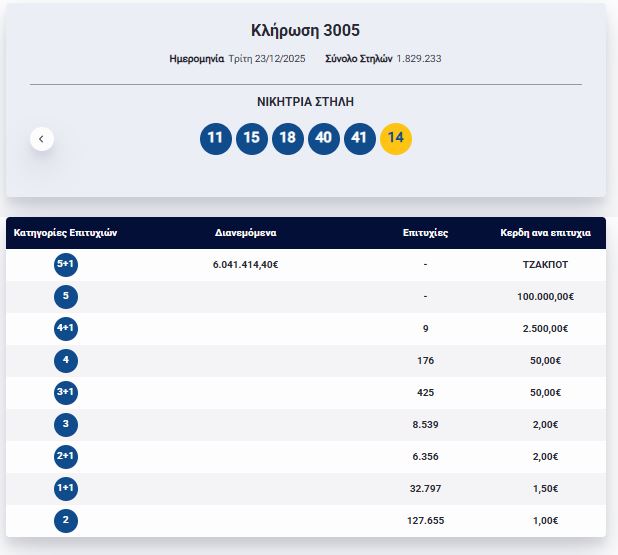Click the 5+1 category badge

pos(66,265)
